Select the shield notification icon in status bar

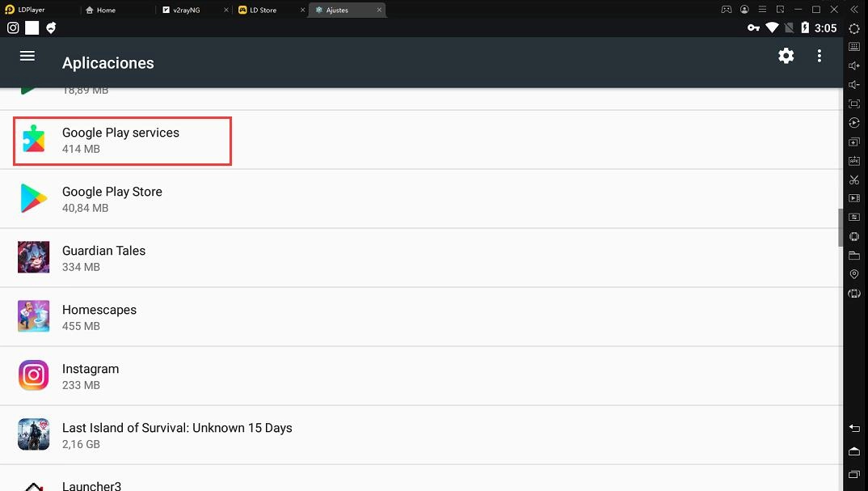51,28
